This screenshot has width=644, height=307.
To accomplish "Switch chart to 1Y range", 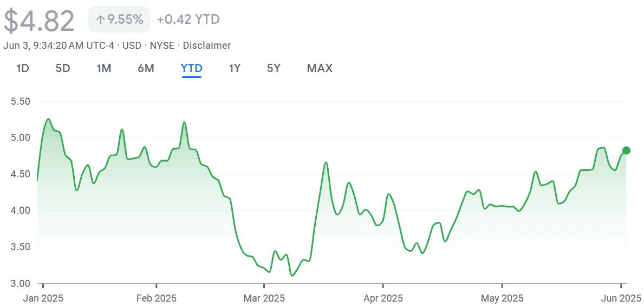I will (x=235, y=68).
